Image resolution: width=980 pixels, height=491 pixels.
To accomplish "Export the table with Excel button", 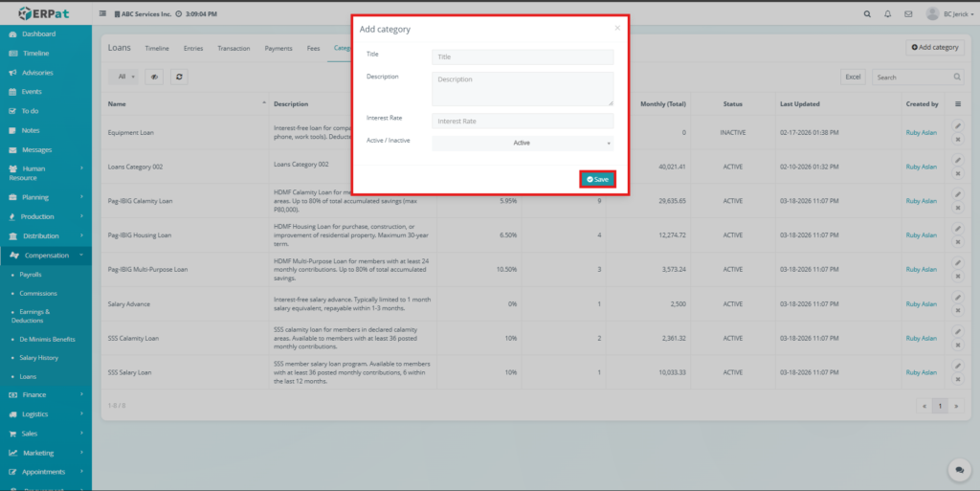I will [x=853, y=77].
